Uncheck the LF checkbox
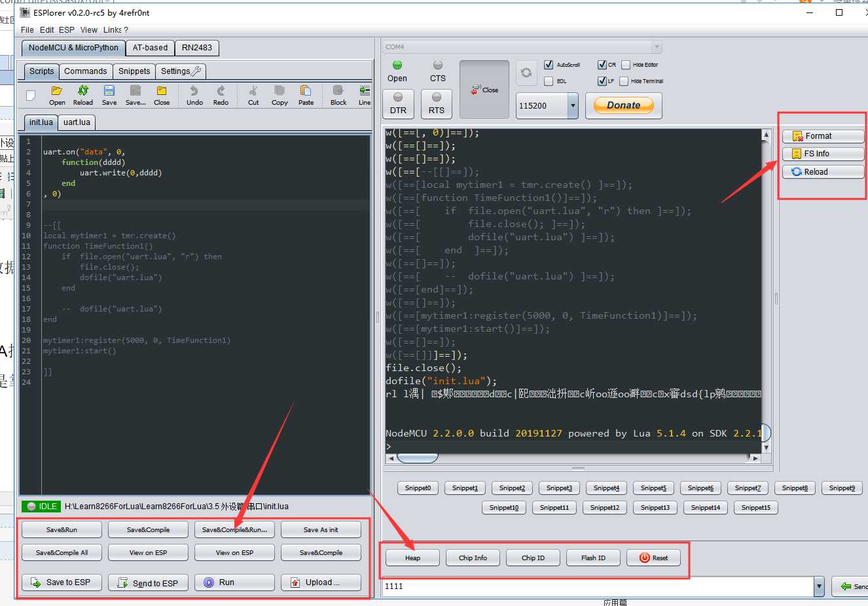868x606 pixels. pos(602,81)
